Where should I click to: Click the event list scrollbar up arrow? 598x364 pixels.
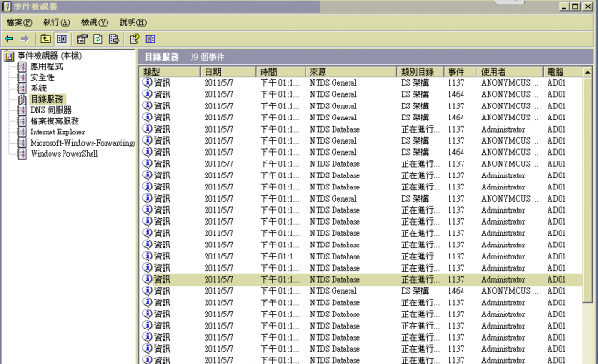coord(588,72)
